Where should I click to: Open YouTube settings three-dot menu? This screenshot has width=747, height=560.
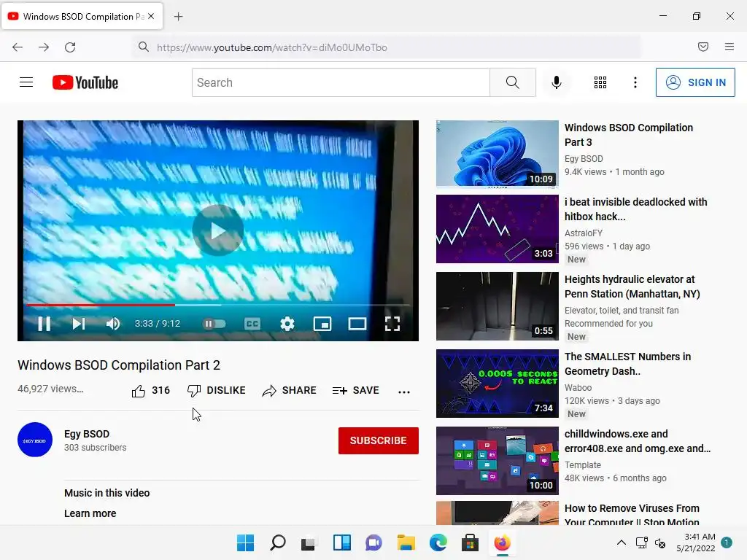tap(635, 82)
